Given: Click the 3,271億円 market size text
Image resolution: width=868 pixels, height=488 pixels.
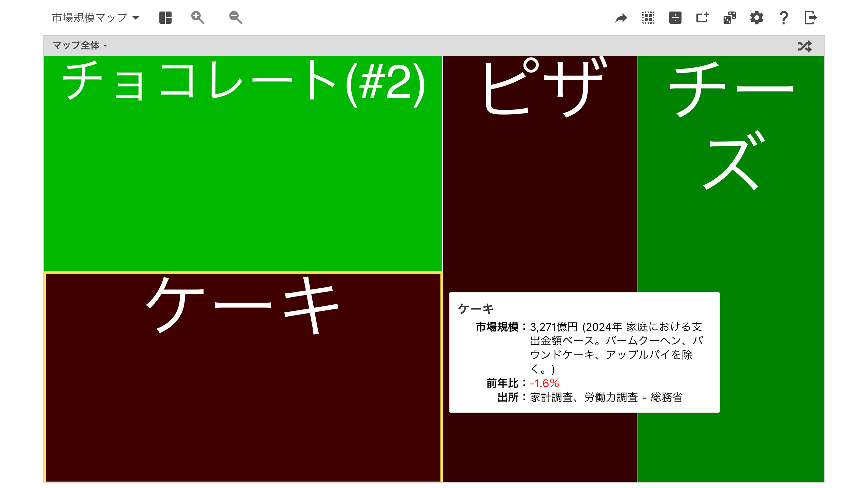Looking at the screenshot, I should point(554,327).
